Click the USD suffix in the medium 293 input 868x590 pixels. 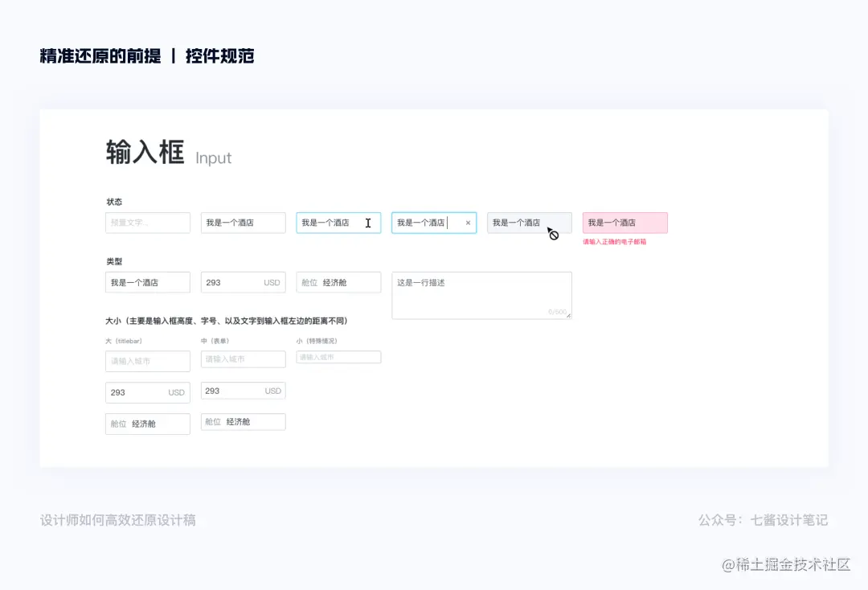[274, 390]
